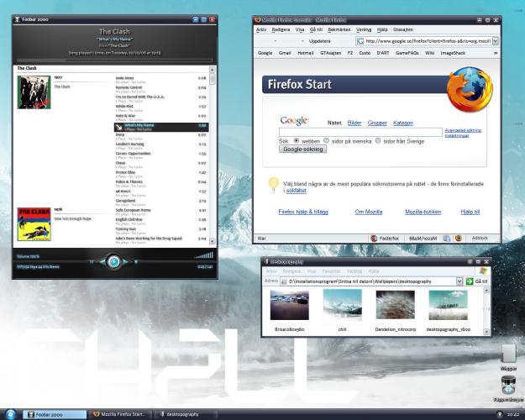Open the Papperskorgen recycle bin icon
This screenshot has width=525, height=420.
(508, 386)
